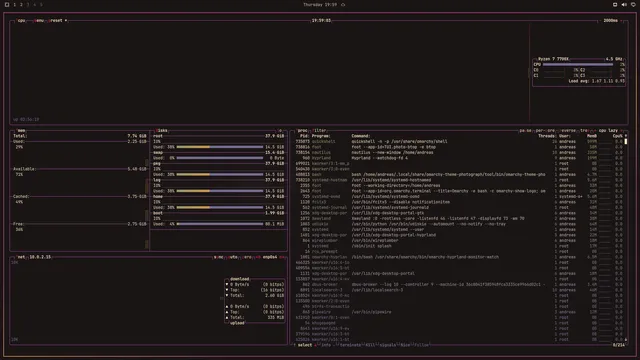Switch to workspace 3 in top bar

tap(28, 4)
